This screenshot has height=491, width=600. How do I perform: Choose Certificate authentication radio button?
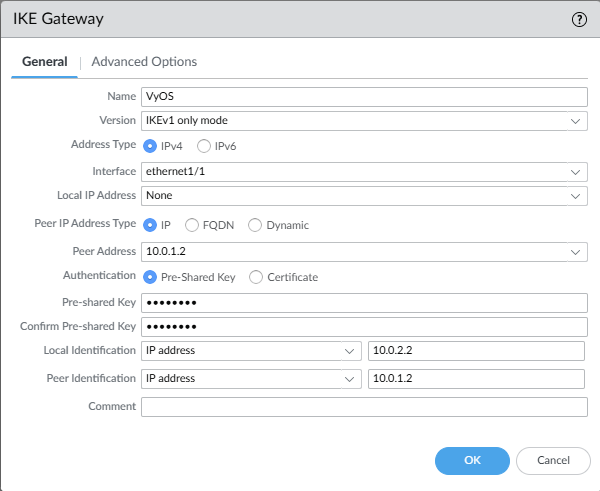pos(256,277)
